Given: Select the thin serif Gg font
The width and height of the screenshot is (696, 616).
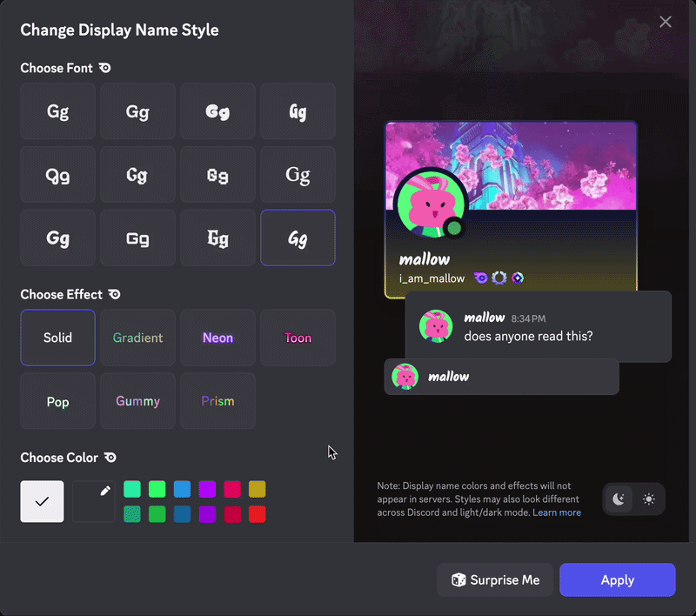Looking at the screenshot, I should coord(298,175).
